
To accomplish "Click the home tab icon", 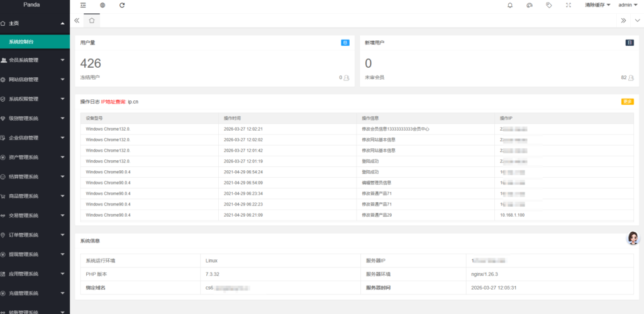I will [92, 20].
